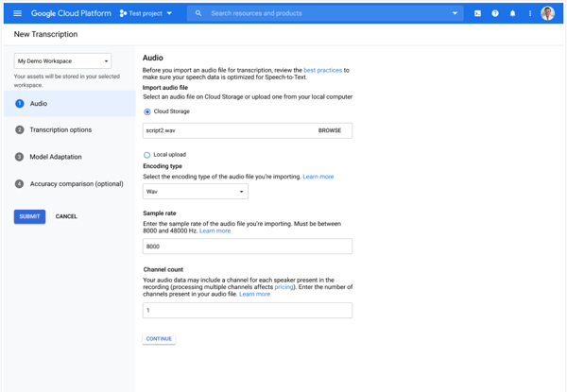Select the Cloud Storage radio button
The height and width of the screenshot is (392, 567).
coord(147,111)
